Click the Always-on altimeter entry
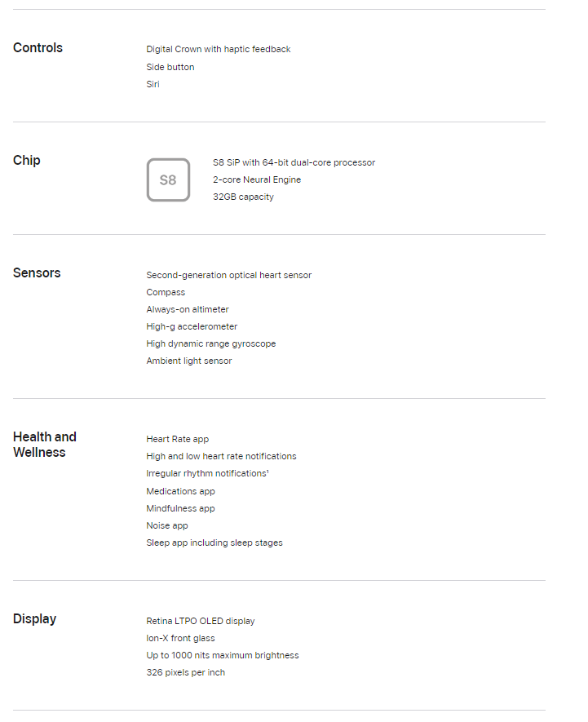The height and width of the screenshot is (722, 588). coord(188,309)
